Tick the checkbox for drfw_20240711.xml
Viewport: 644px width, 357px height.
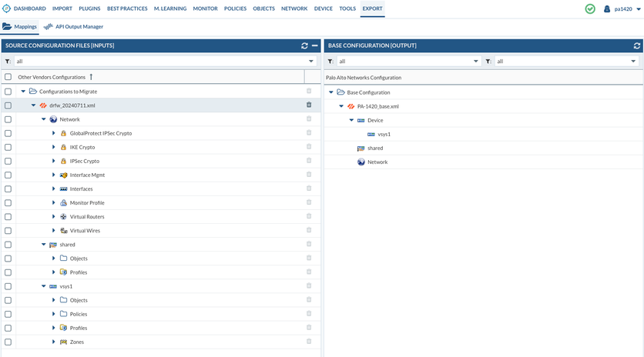point(8,105)
